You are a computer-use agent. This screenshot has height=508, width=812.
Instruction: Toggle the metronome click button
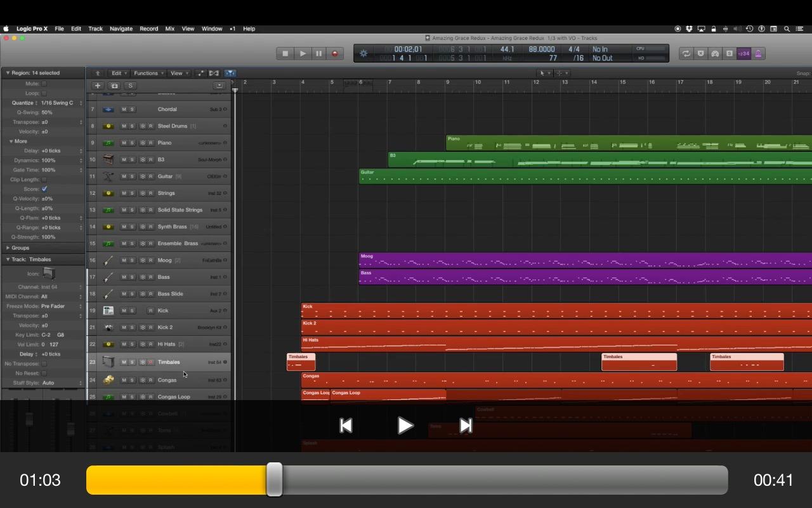tap(758, 54)
